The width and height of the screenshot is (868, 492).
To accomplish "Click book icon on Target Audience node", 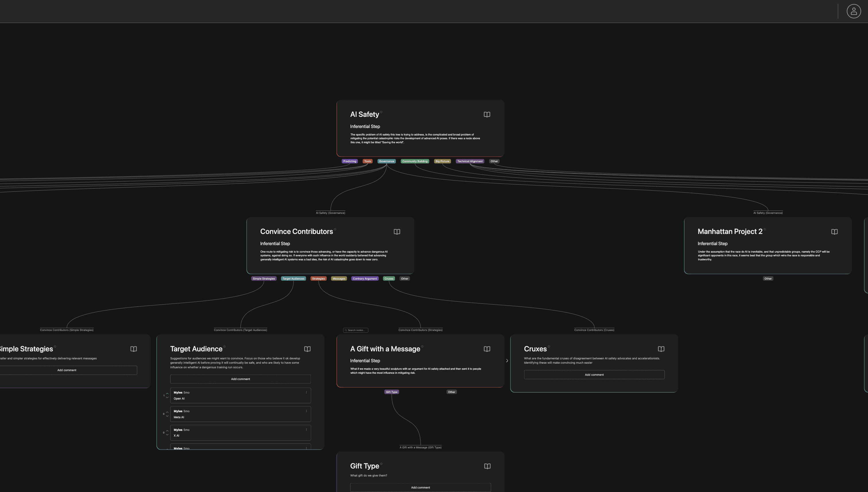I will (307, 349).
